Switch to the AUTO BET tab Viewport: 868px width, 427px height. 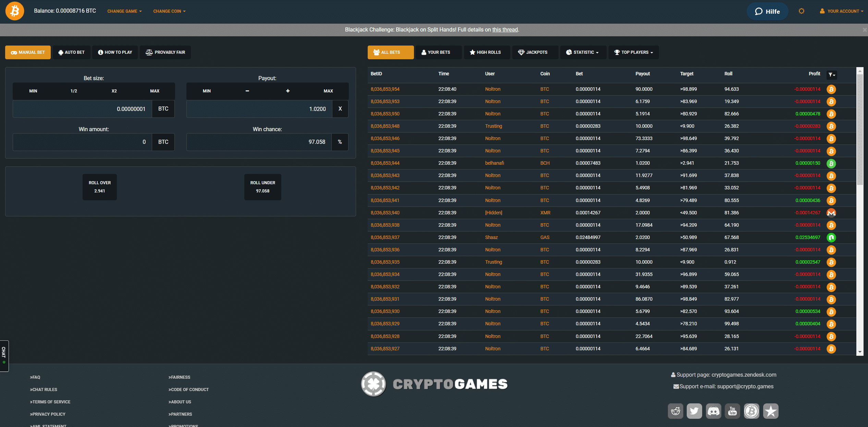71,52
